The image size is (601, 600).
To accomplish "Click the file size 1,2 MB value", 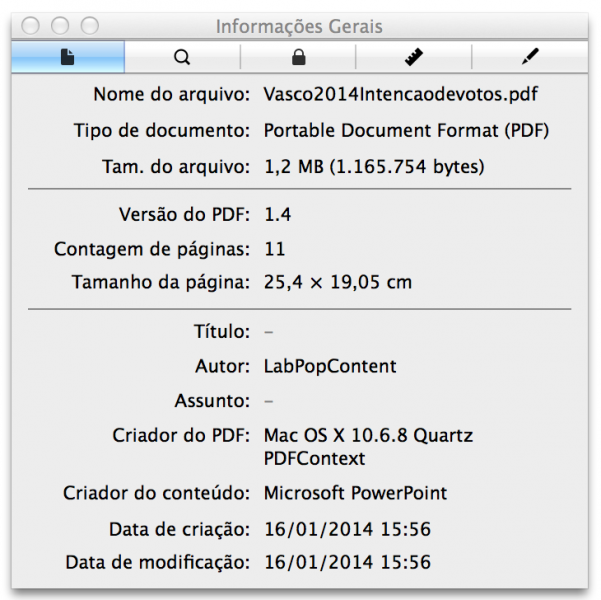I will [x=373, y=167].
